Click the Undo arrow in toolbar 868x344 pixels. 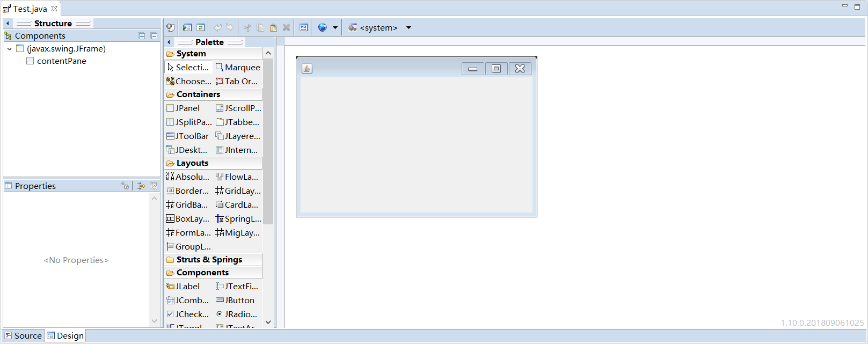coord(217,27)
